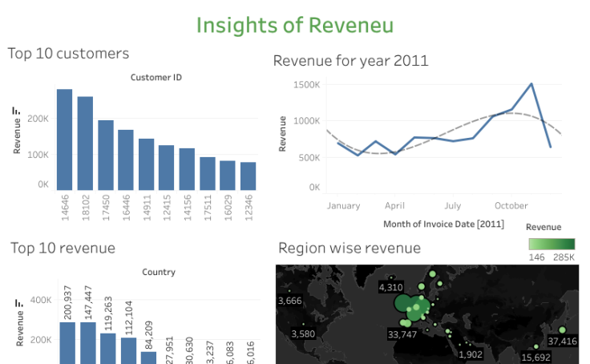Select the largest dark green map bubble
The height and width of the screenshot is (364, 590).
(x=402, y=303)
